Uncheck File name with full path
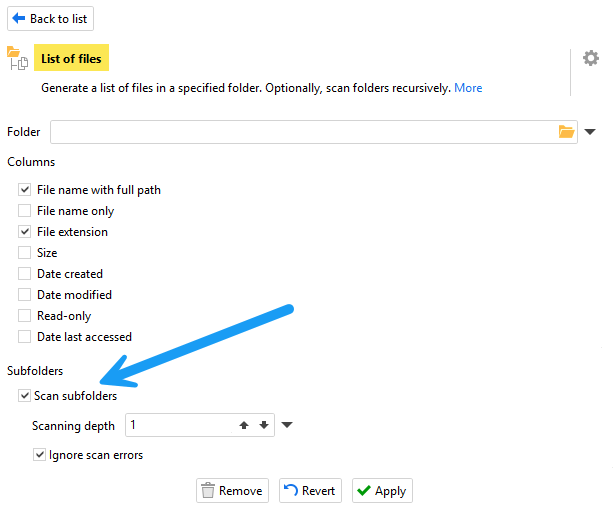Viewport: 615px width, 518px height. coord(25,190)
